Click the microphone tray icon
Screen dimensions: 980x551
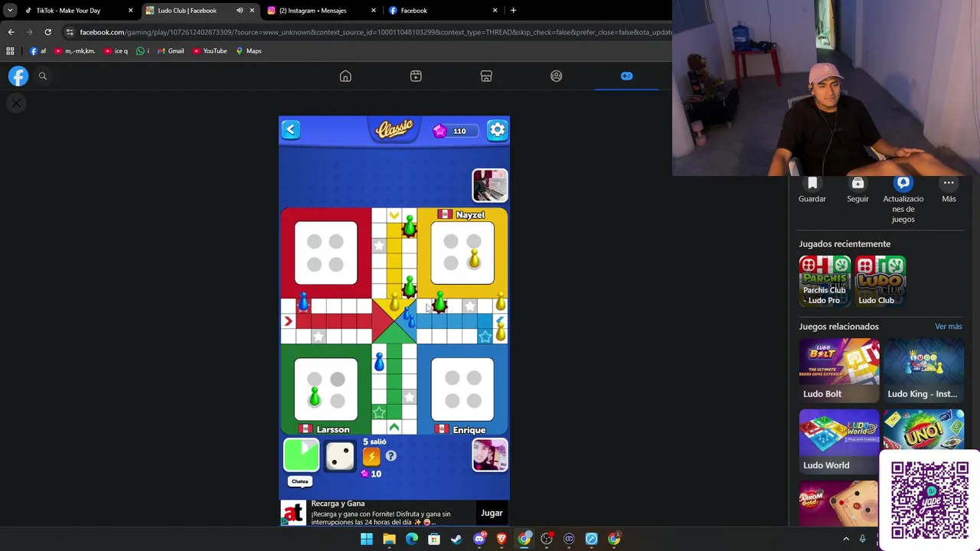(x=863, y=539)
